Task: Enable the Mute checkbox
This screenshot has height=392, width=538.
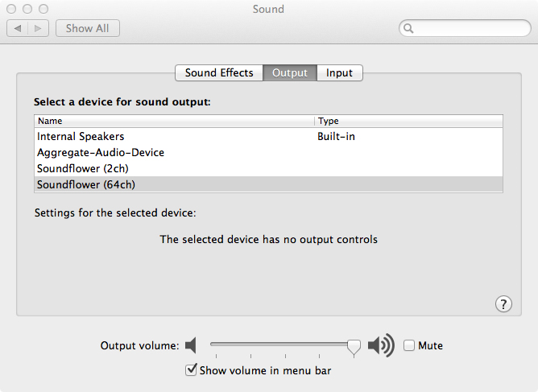Action: (x=409, y=346)
